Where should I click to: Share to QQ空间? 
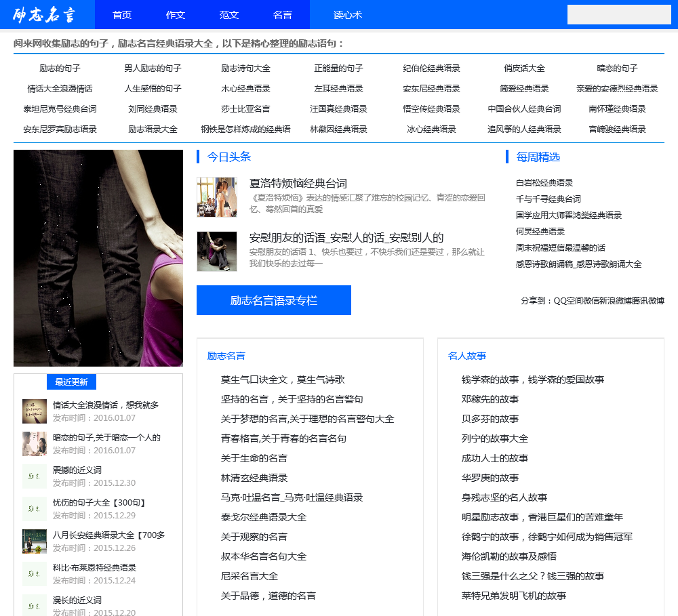[x=569, y=301]
